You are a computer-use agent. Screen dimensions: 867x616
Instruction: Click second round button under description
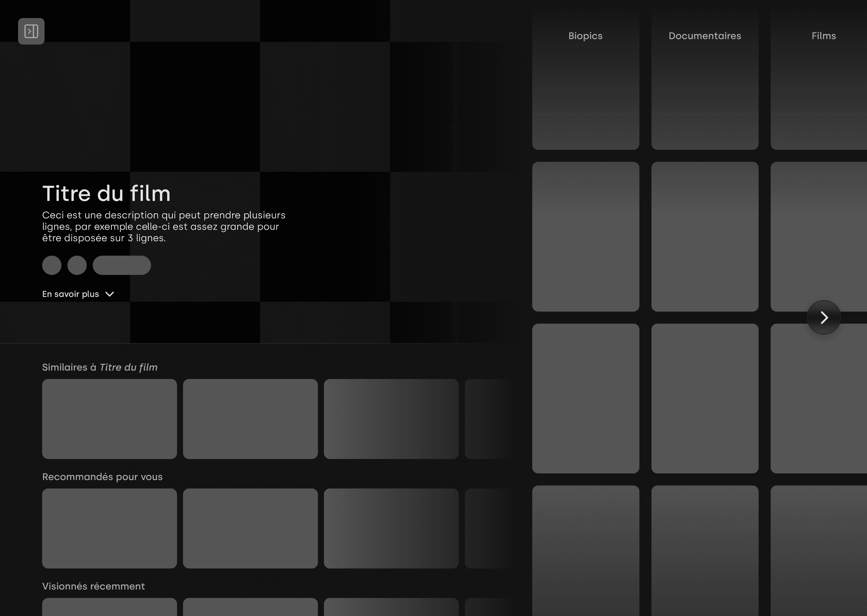point(77,265)
